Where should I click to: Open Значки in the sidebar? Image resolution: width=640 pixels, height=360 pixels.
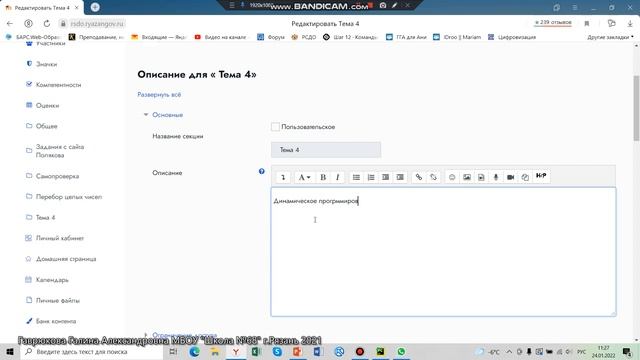[x=46, y=64]
